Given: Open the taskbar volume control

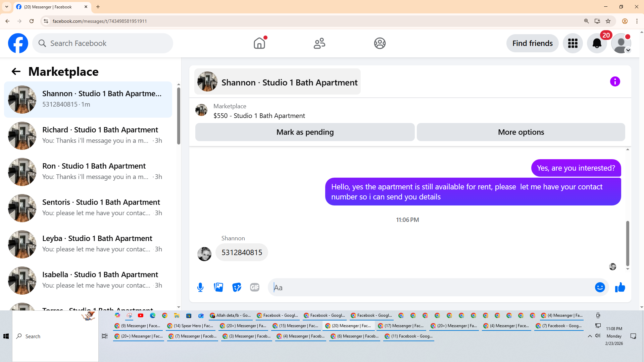Looking at the screenshot, I should click(598, 336).
